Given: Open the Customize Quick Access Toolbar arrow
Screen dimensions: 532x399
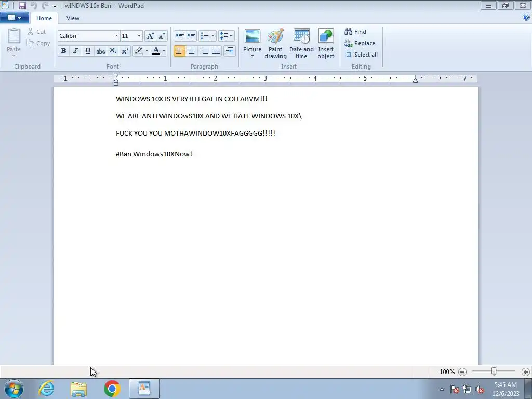Looking at the screenshot, I should coord(55,6).
